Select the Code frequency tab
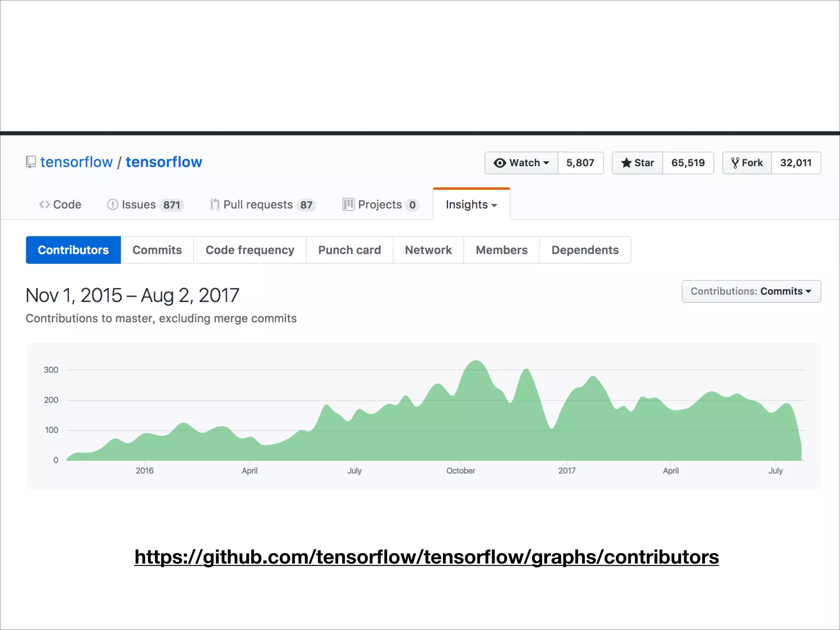The width and height of the screenshot is (840, 630). (250, 250)
